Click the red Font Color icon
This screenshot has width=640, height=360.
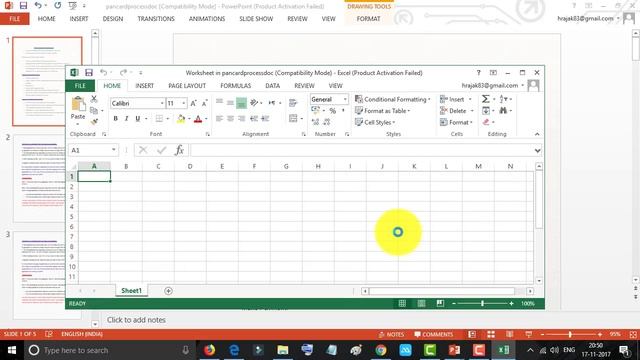tap(198, 118)
